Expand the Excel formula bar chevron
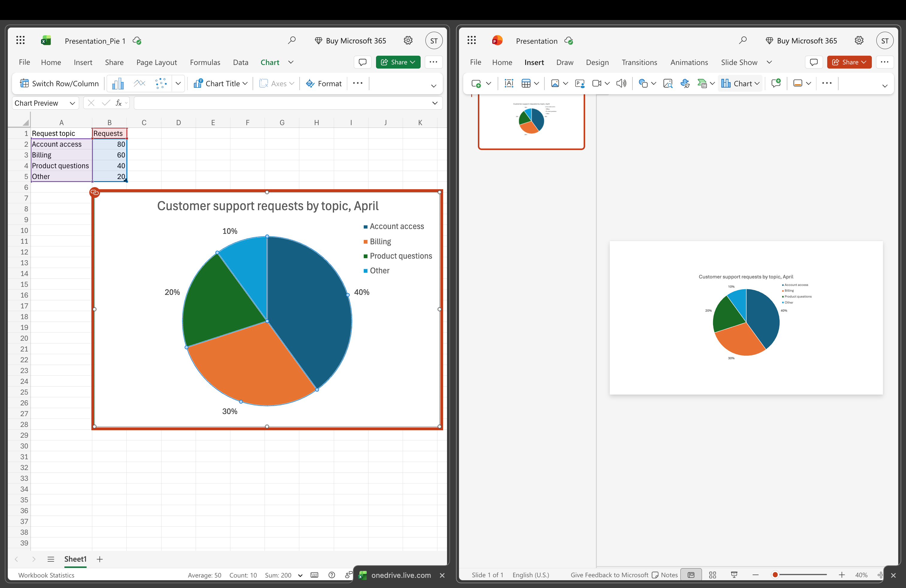Viewport: 906px width, 588px height. pyautogui.click(x=435, y=103)
